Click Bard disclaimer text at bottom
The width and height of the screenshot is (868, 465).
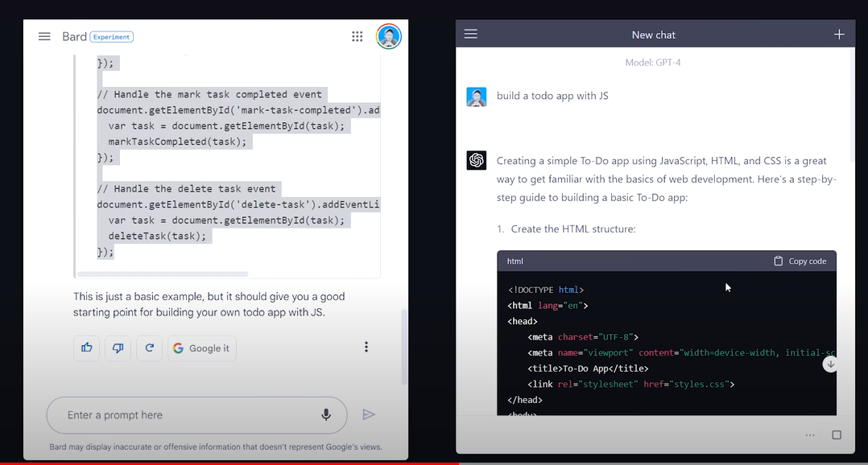pos(215,446)
